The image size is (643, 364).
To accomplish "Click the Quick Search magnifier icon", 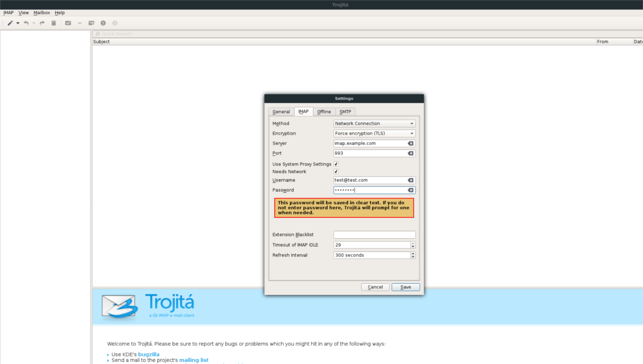I will coord(98,34).
